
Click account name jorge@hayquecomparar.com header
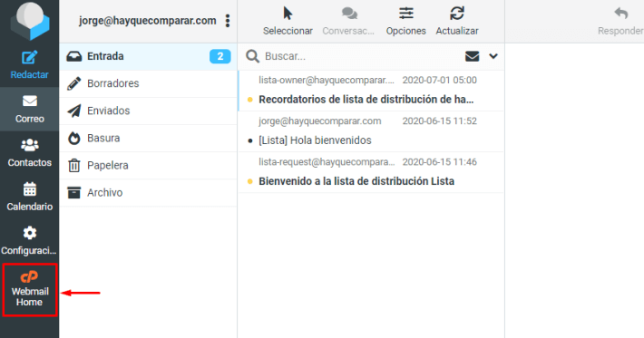[148, 21]
